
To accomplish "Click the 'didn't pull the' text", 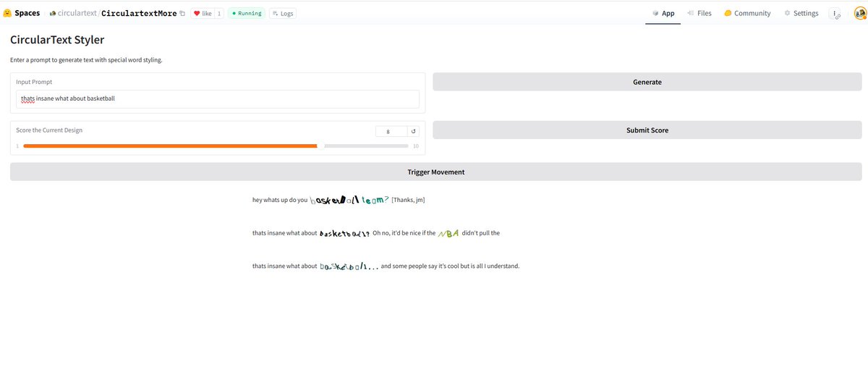I will [x=481, y=233].
